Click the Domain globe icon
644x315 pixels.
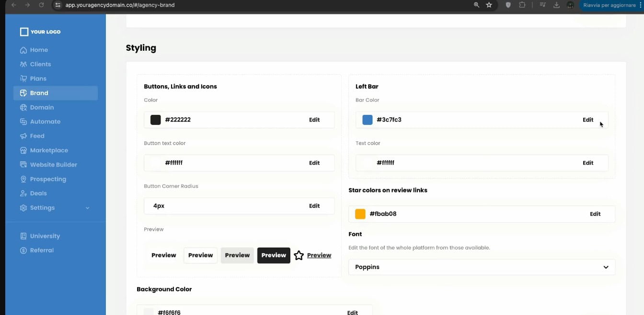point(23,107)
